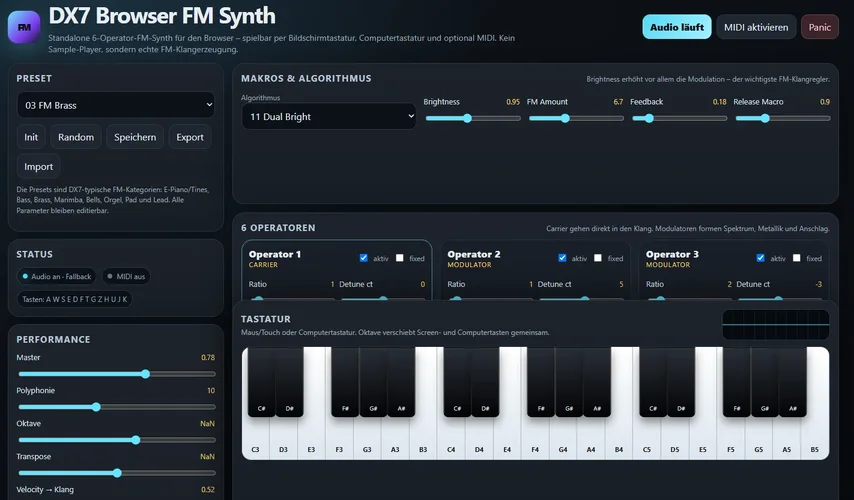
Task: Play the B5 white key
Action: [x=815, y=438]
